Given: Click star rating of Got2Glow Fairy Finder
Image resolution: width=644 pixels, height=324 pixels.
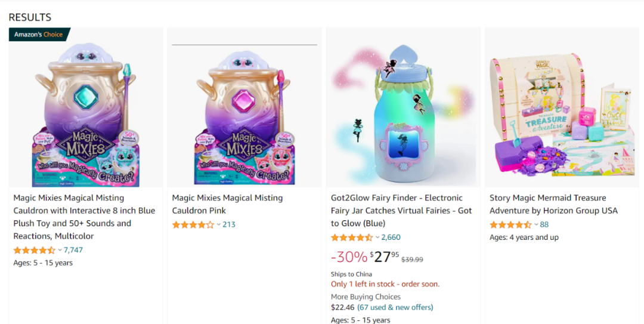Looking at the screenshot, I should click(x=351, y=237).
